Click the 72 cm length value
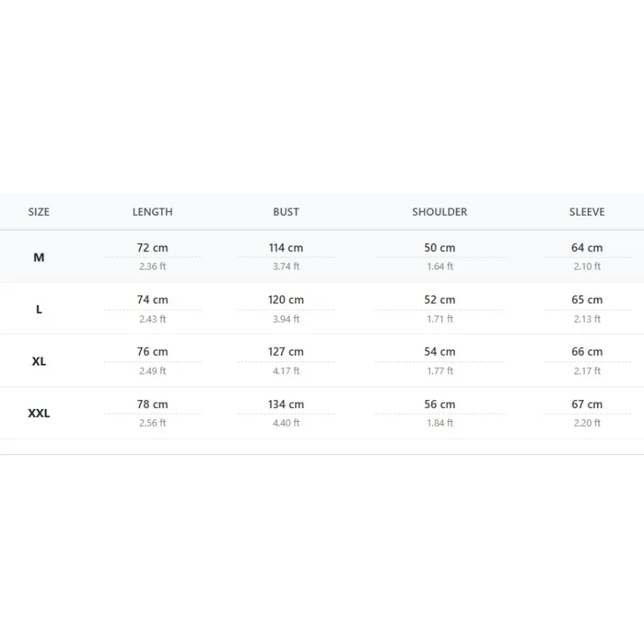Screen dimensions: 644x644 coord(152,248)
